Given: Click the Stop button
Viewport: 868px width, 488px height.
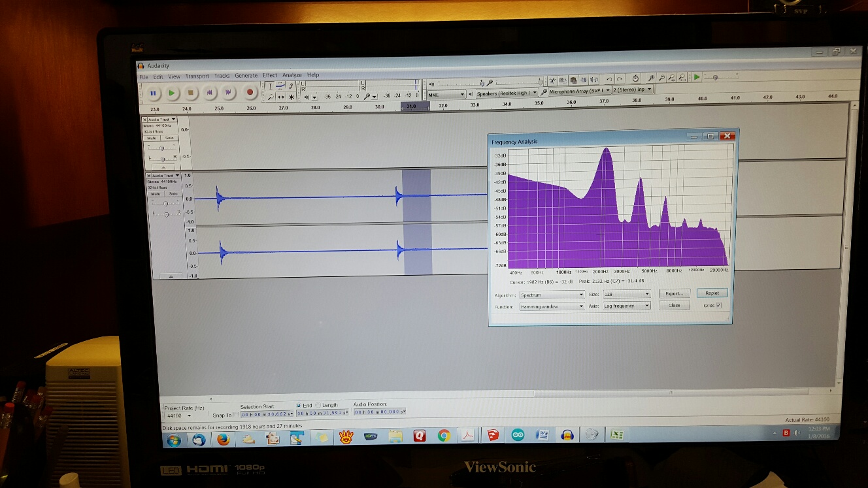Looking at the screenshot, I should click(x=190, y=93).
